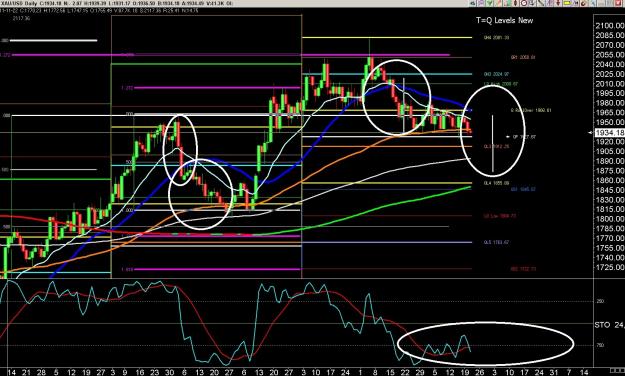Click the 1.618 Fibonacci level label

[127, 270]
